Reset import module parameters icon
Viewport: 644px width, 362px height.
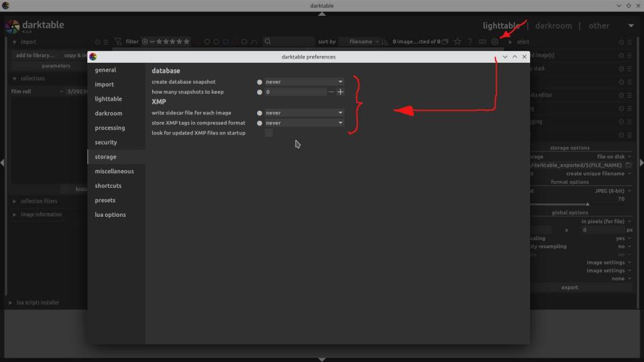[97, 42]
